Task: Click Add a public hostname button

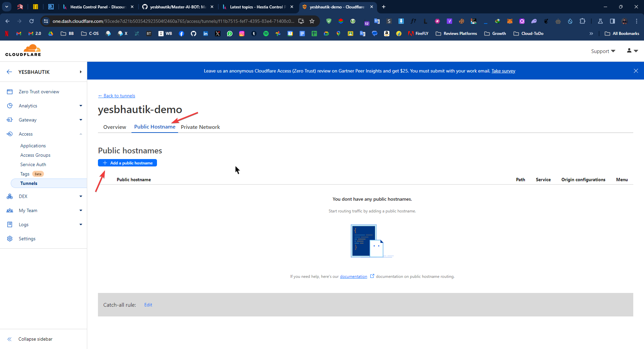Action: 127,163
